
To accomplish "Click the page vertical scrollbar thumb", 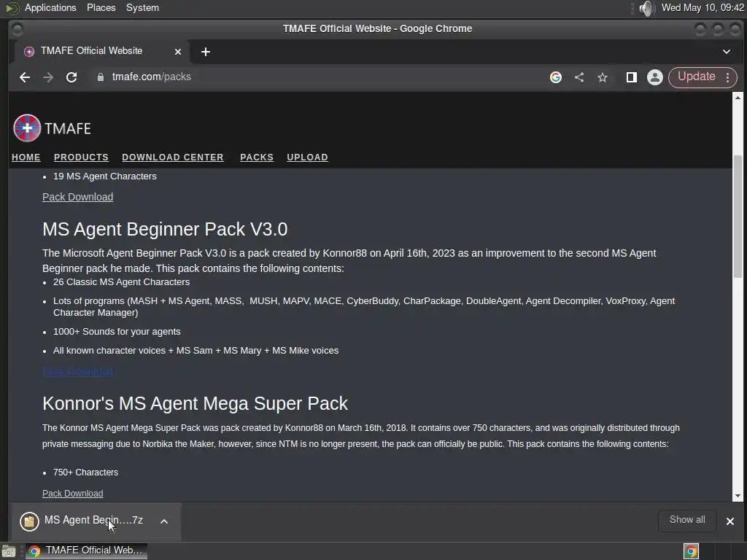I will (738, 217).
